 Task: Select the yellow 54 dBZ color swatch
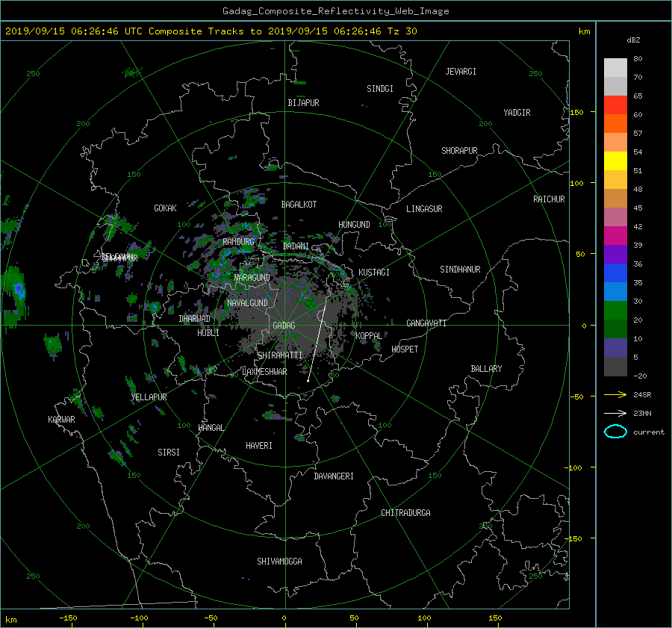coord(615,161)
